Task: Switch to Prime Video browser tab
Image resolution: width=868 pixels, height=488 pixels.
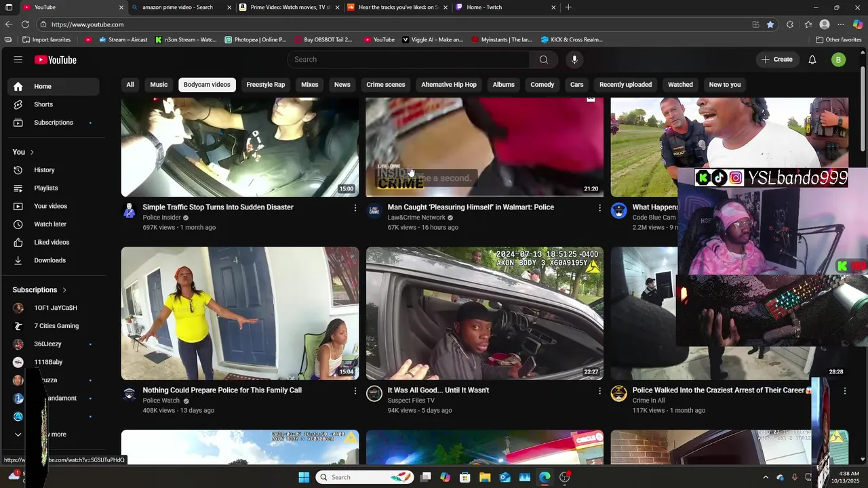Action: 290,7
